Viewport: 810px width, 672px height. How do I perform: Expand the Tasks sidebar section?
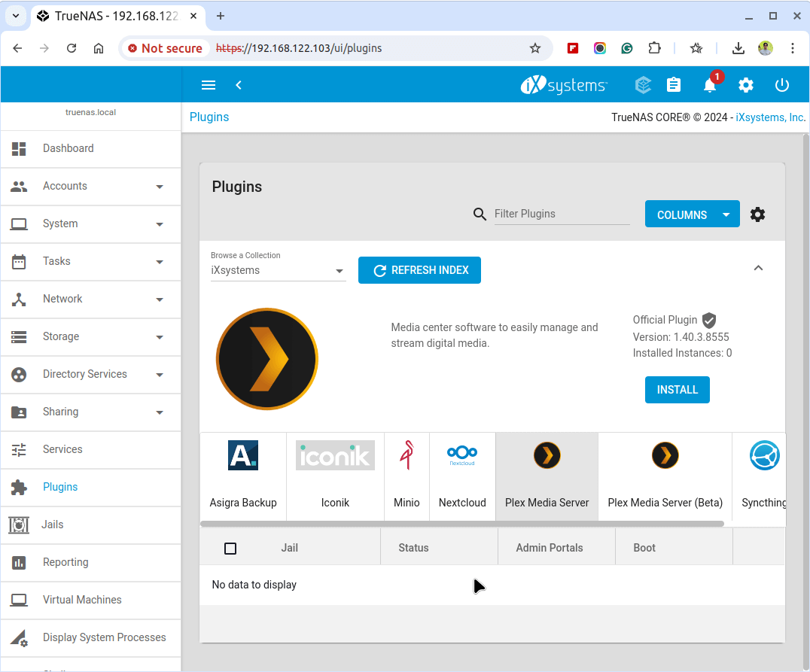click(x=91, y=261)
